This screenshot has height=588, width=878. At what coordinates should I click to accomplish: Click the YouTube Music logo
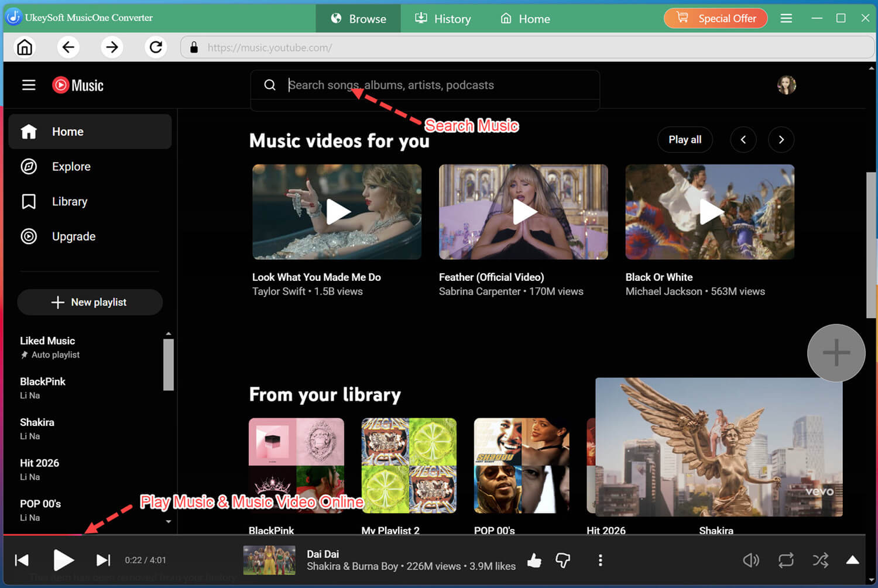(78, 85)
